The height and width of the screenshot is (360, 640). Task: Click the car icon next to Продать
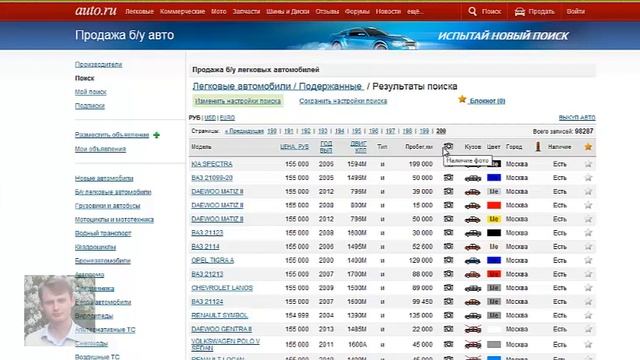click(x=520, y=11)
